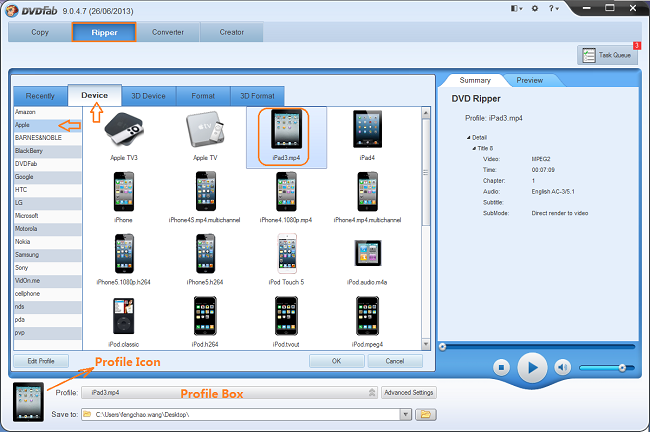Open the 3D Device profiles tab
Viewport: 650px width, 432px height.
pos(148,96)
